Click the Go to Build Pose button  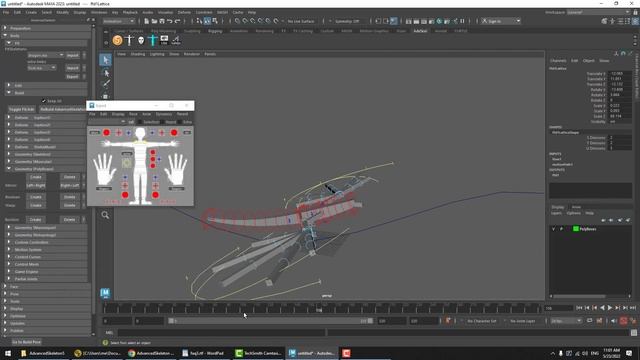click(27, 342)
